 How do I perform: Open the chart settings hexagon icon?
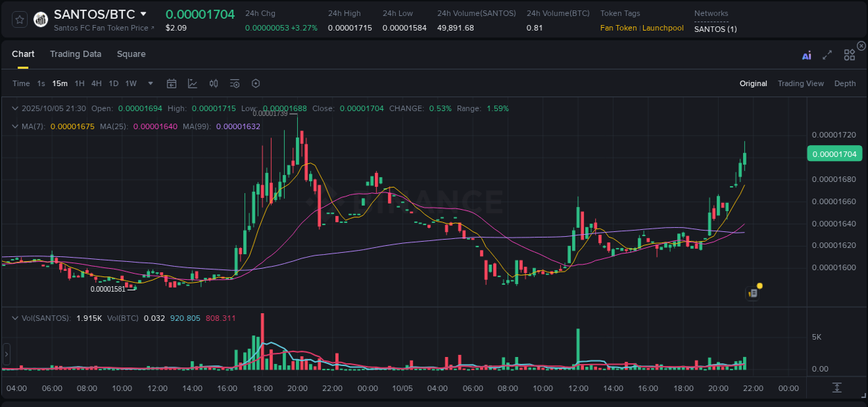[256, 83]
